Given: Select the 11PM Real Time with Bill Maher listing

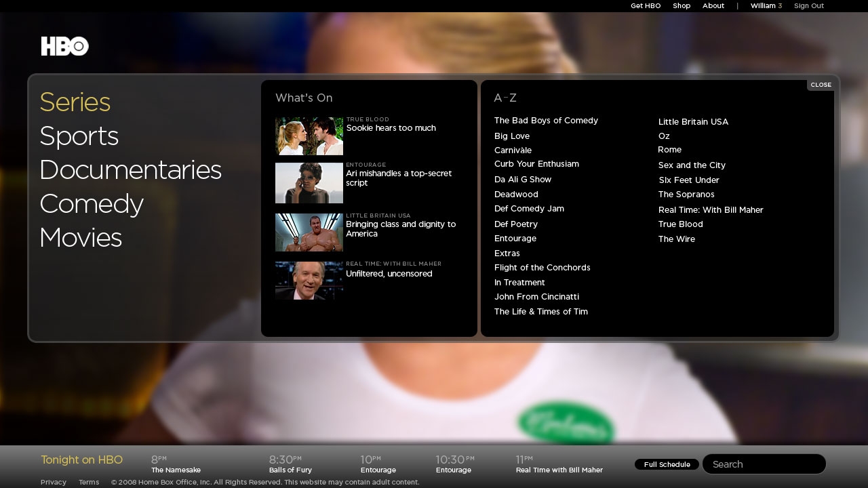Looking at the screenshot, I should (559, 464).
